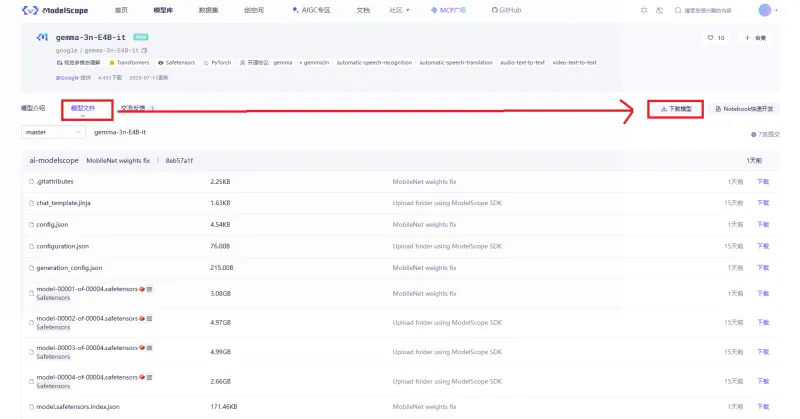Switch to the 模型介绍 tab

coord(33,107)
